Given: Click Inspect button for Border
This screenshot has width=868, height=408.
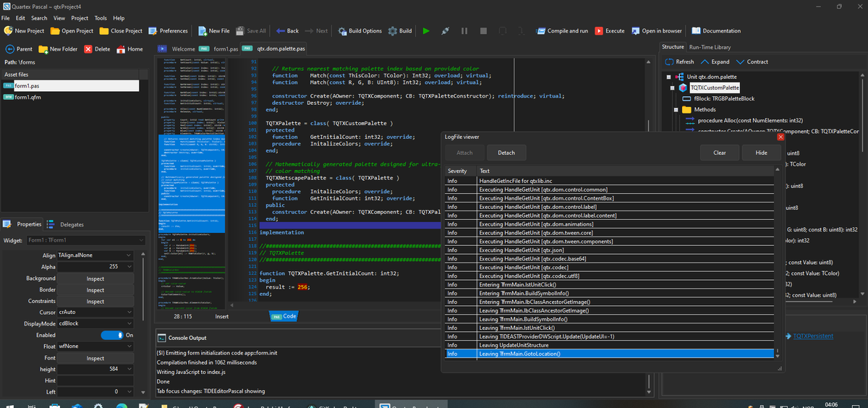Looking at the screenshot, I should [95, 290].
